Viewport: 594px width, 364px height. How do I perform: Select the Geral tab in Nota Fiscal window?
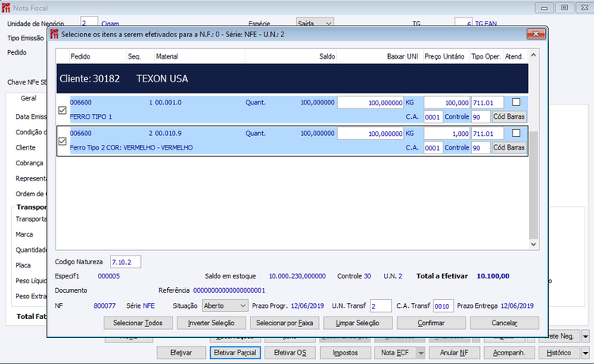click(x=29, y=98)
